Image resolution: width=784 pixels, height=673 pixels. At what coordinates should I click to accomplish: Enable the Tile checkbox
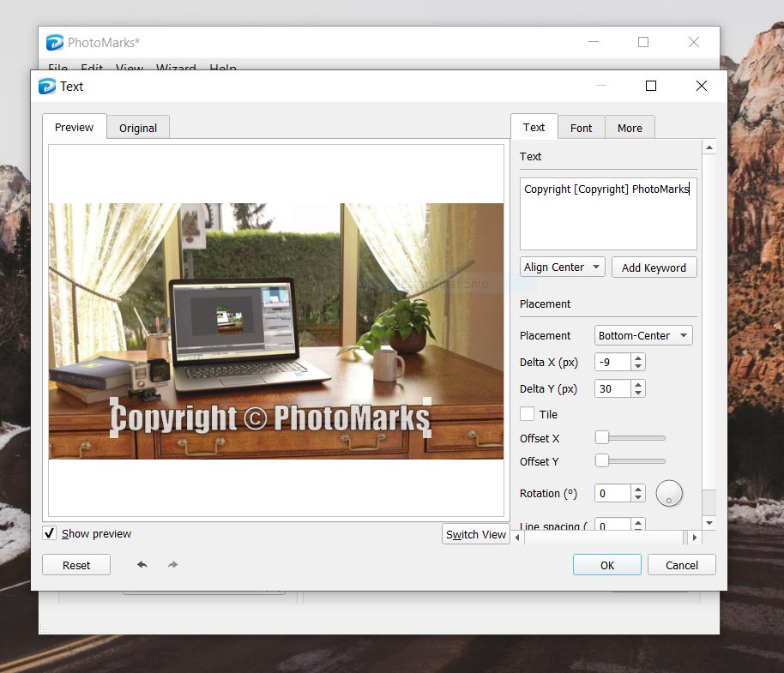click(527, 414)
